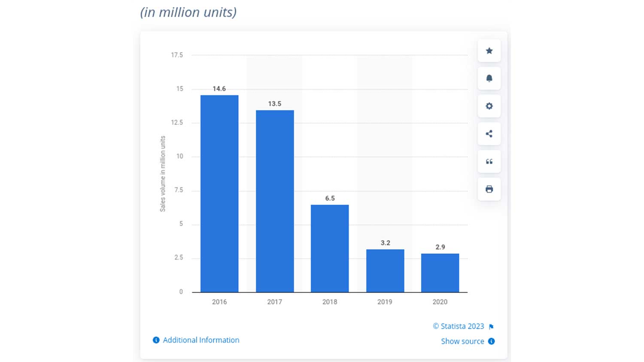
Task: Click the quotation mark citation icon
Action: [x=489, y=162]
